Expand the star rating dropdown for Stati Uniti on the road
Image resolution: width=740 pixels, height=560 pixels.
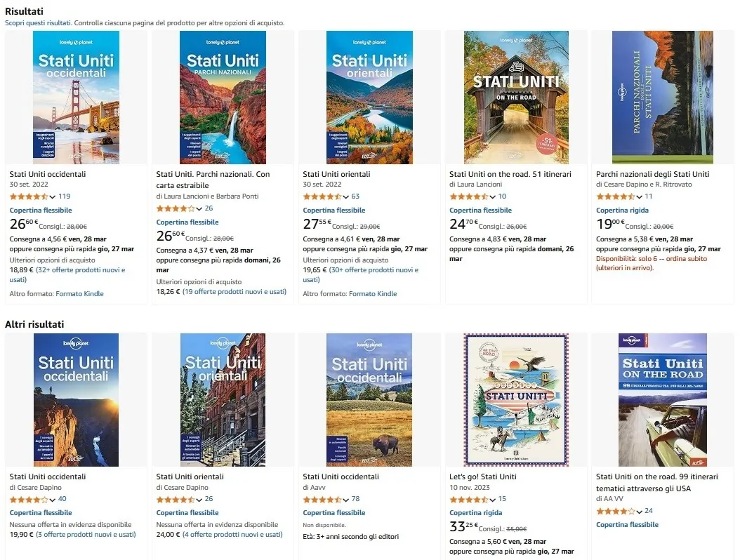[494, 196]
